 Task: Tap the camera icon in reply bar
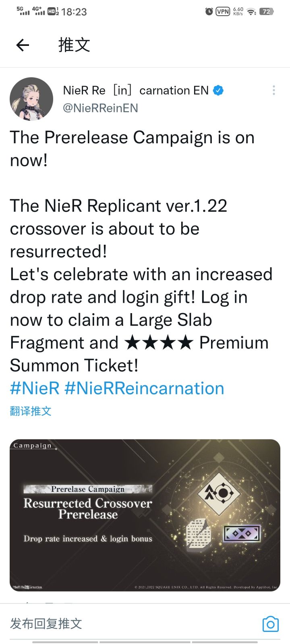click(270, 624)
